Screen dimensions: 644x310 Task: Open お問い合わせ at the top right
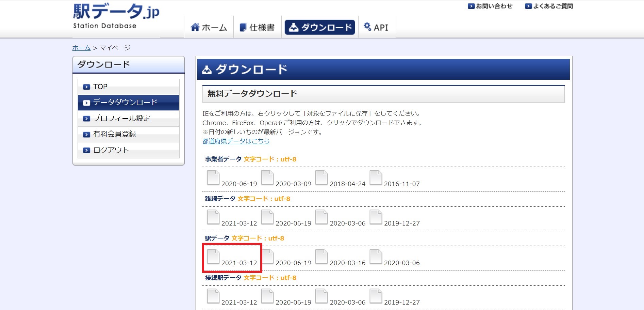[491, 6]
